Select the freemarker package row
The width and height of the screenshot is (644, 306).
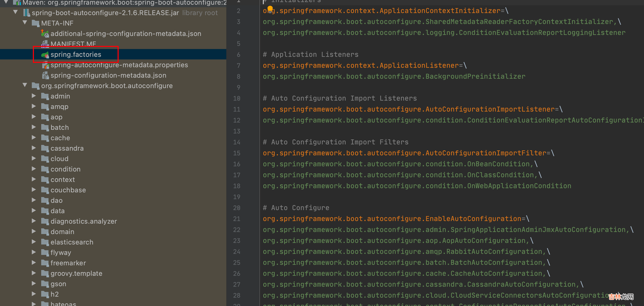pyautogui.click(x=113, y=263)
